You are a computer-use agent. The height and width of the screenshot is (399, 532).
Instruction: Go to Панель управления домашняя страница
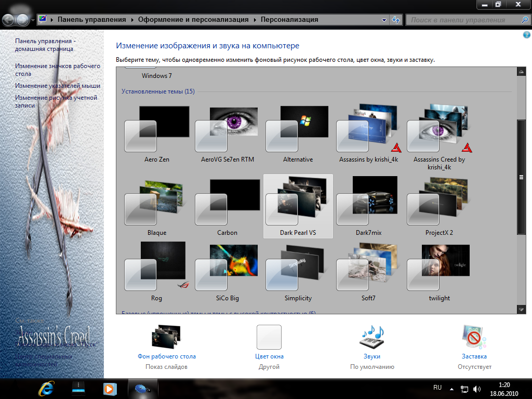click(x=45, y=45)
